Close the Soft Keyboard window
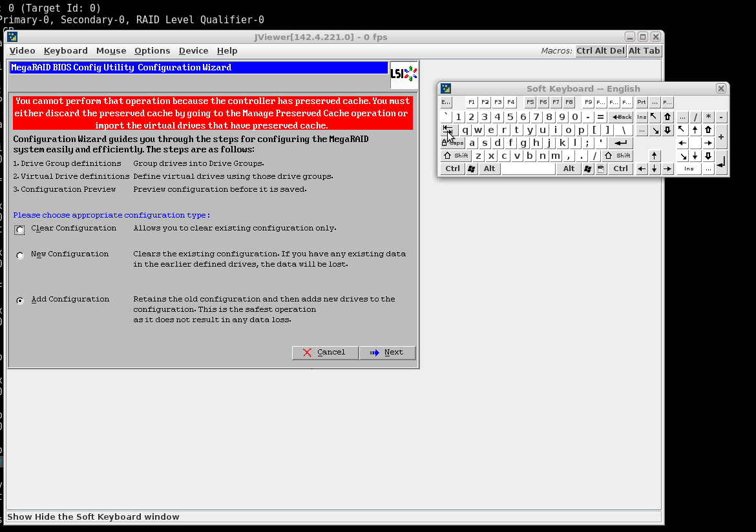 point(721,88)
